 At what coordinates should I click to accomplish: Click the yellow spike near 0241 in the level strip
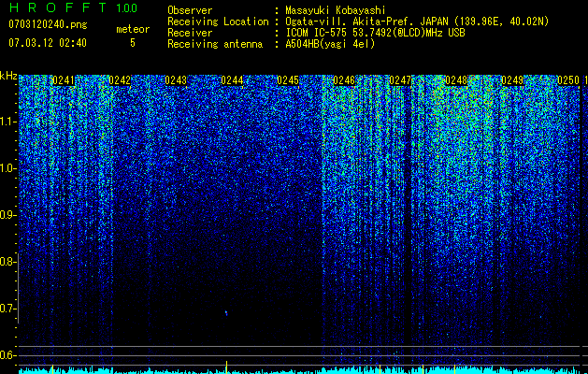point(52,369)
